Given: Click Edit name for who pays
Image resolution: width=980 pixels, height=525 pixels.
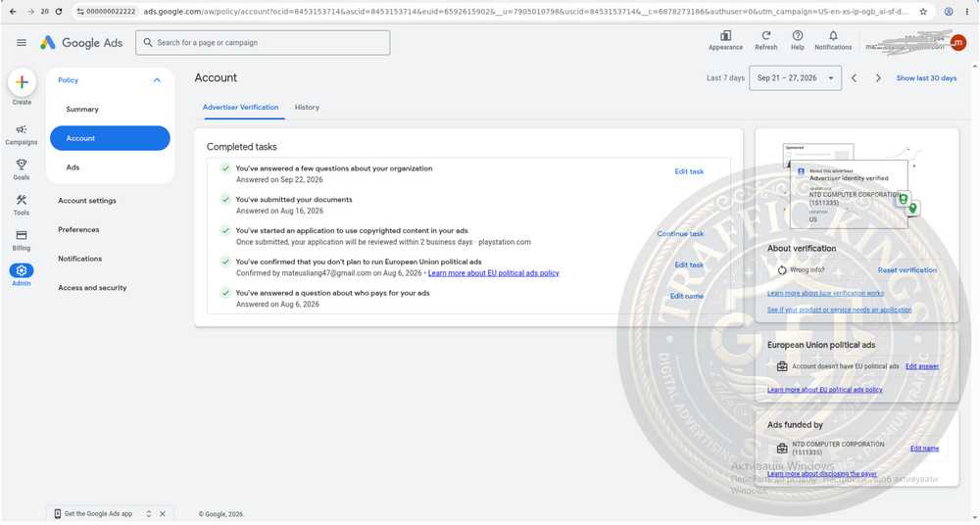Looking at the screenshot, I should tap(687, 296).
